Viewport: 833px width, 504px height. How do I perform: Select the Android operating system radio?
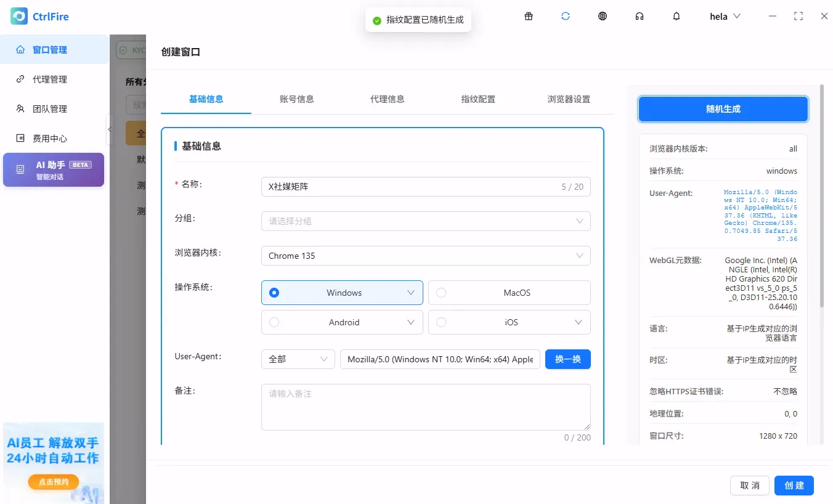(x=274, y=322)
